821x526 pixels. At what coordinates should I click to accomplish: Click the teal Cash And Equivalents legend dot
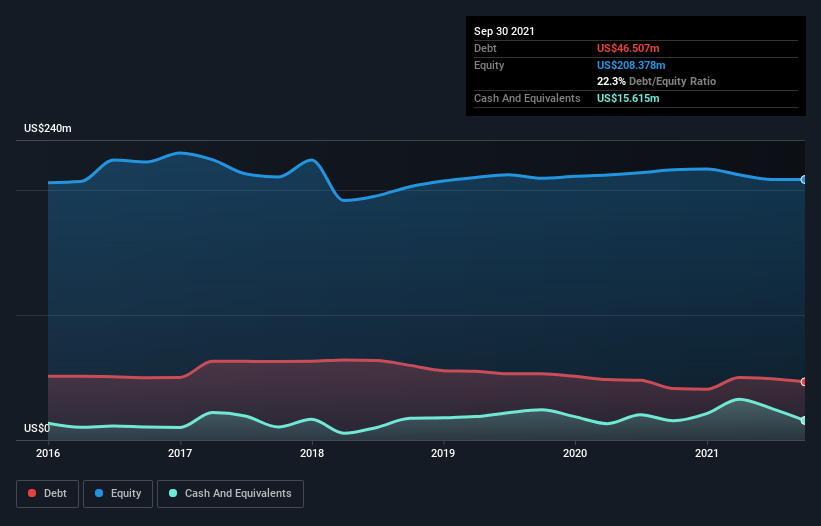click(x=173, y=493)
